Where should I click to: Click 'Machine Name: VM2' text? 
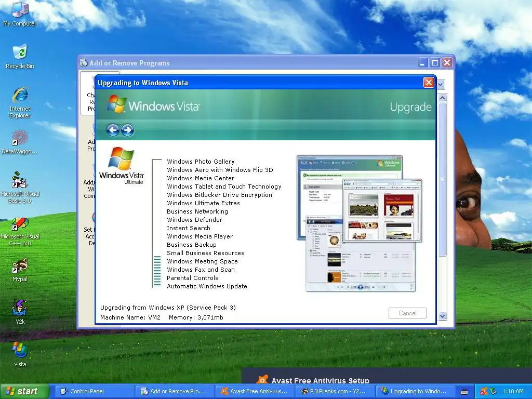(130, 317)
